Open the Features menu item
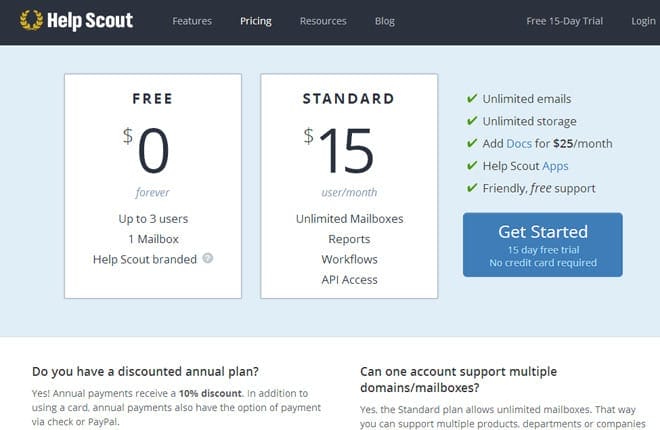The width and height of the screenshot is (660, 430). (x=192, y=21)
